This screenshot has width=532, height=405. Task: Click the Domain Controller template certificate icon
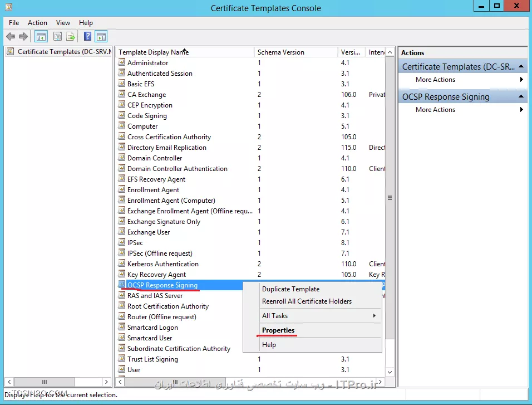tap(121, 158)
